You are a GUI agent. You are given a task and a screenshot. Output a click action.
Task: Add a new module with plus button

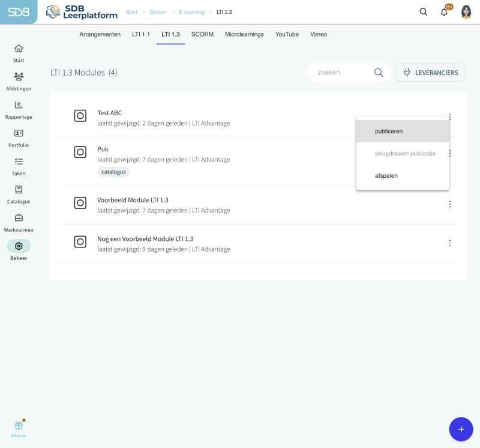(461, 429)
